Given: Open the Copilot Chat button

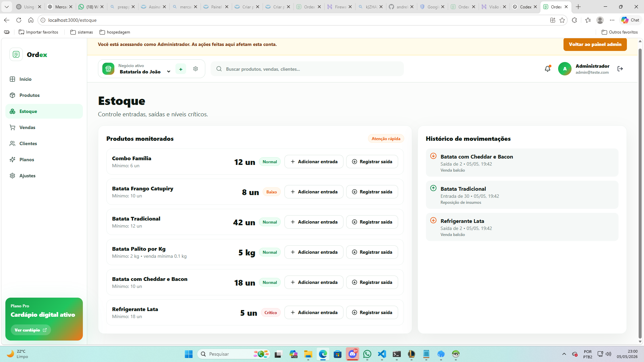Looking at the screenshot, I should (x=630, y=20).
